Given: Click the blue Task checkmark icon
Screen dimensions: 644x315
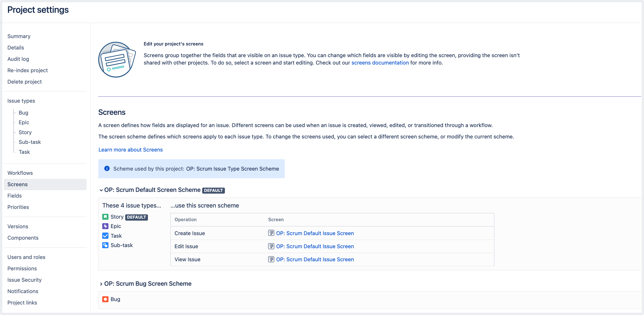Looking at the screenshot, I should tap(105, 236).
